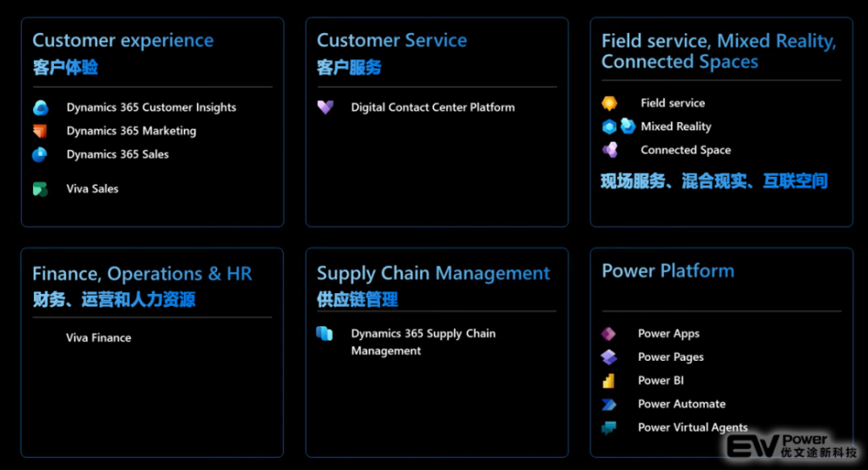868x470 pixels.
Task: Click the Finance, Operations & HR heading
Action: click(x=141, y=274)
